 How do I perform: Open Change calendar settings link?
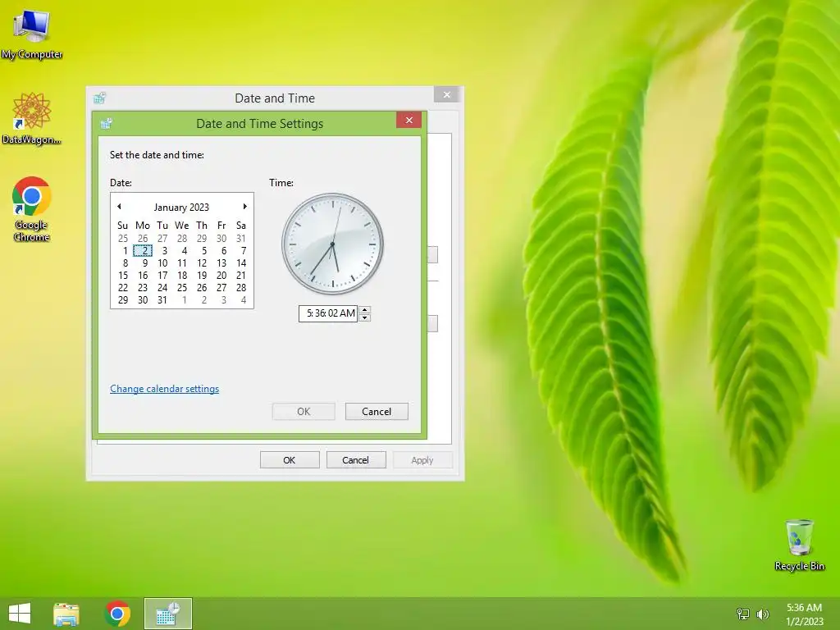click(x=164, y=389)
